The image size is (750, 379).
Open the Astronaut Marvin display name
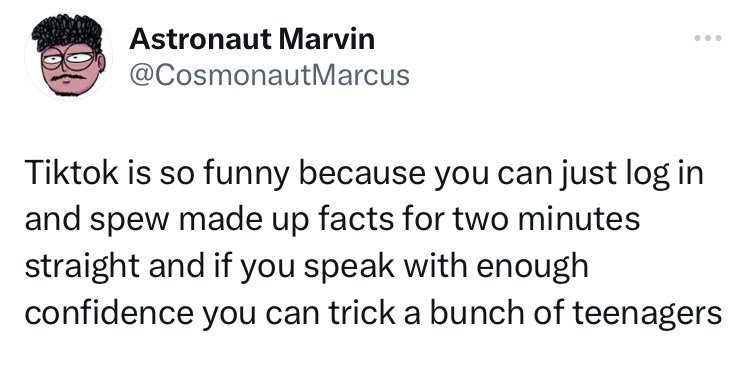[x=252, y=39]
